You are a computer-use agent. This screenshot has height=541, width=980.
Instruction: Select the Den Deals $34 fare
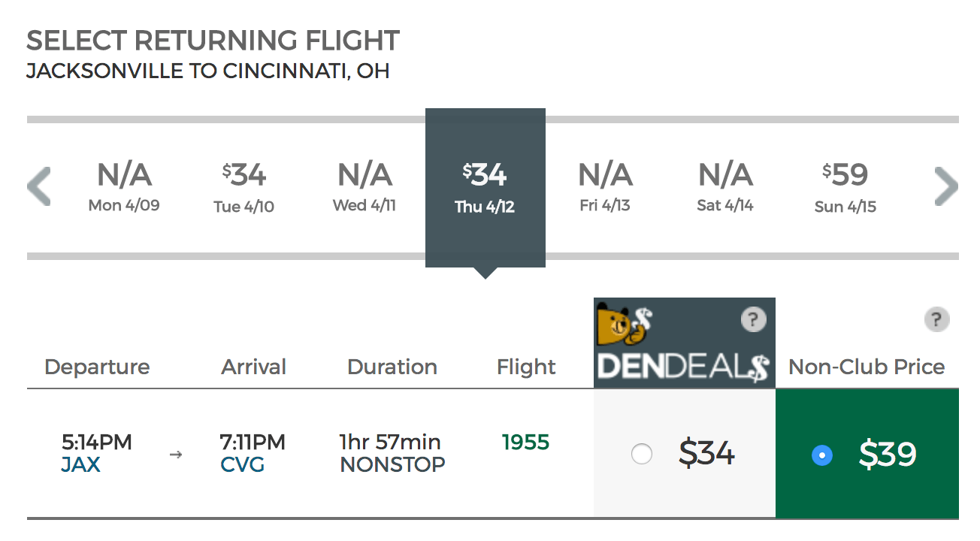pyautogui.click(x=642, y=454)
